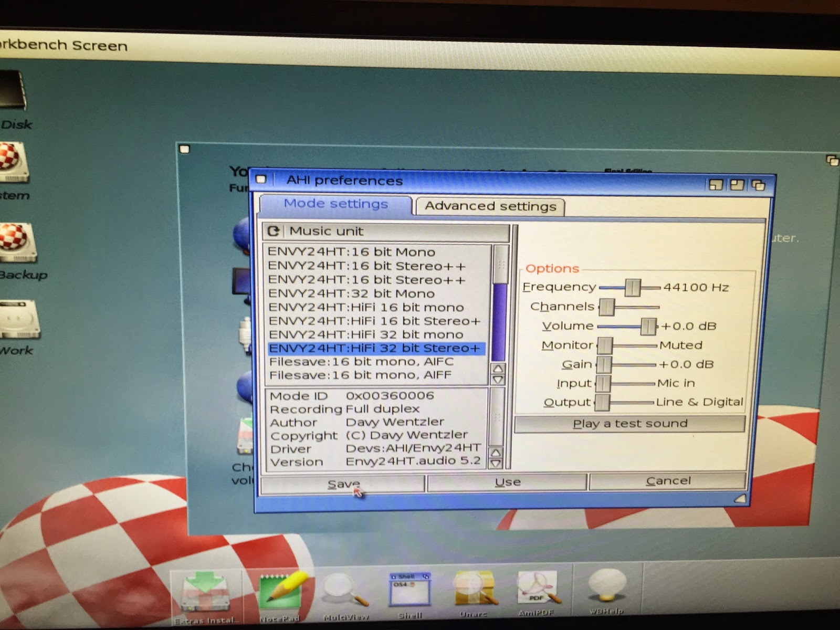This screenshot has height=630, width=840.
Task: Close the background window behind AHI preferences
Action: pos(184,150)
